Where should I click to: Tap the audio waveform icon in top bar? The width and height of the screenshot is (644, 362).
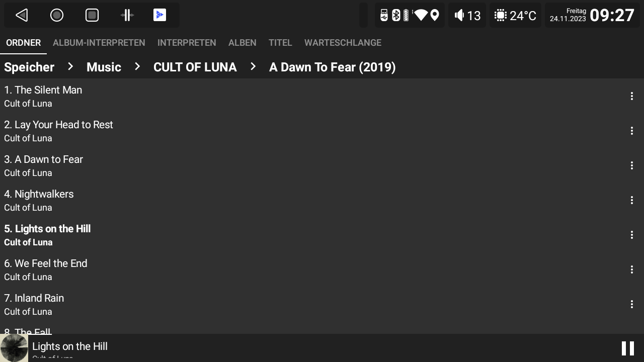127,15
